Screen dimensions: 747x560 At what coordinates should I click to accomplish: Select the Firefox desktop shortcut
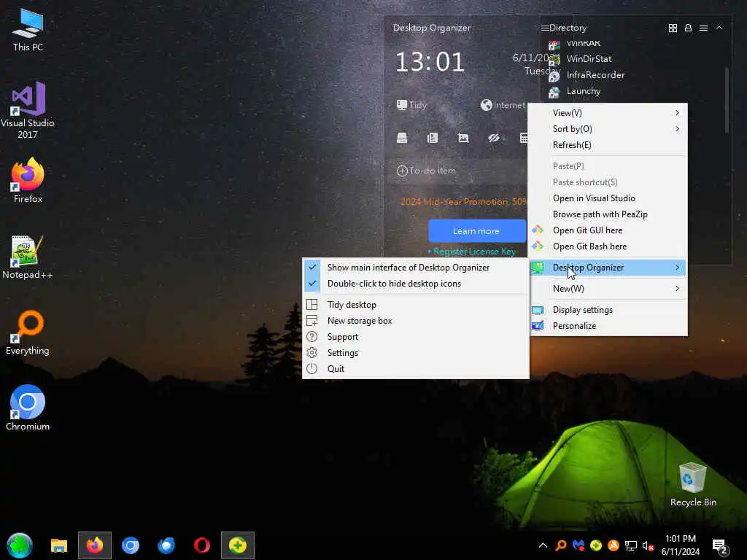[28, 181]
